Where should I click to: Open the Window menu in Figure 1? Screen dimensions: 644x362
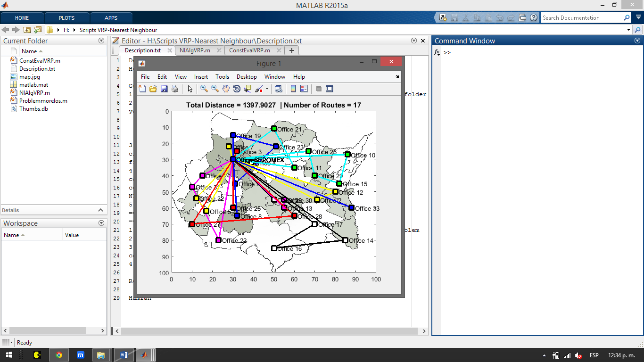275,77
